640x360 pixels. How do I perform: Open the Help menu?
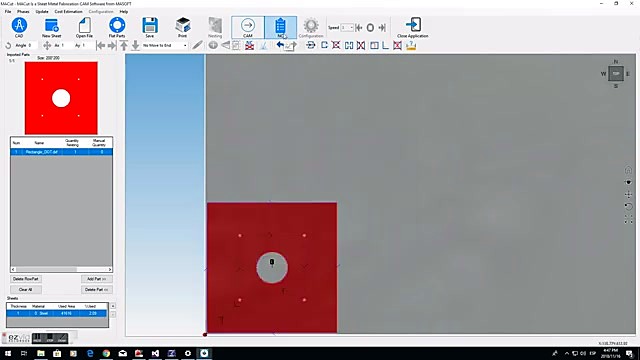coord(124,11)
